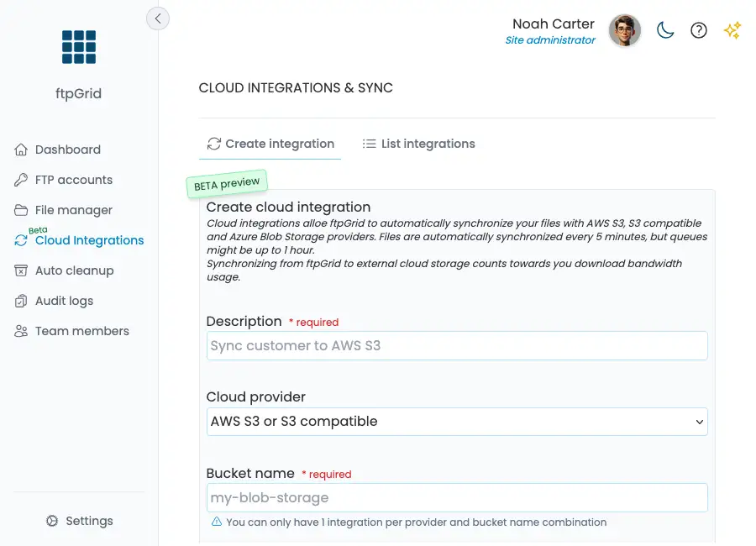Image resolution: width=756 pixels, height=546 pixels.
Task: Click the Site administrator link
Action: (x=550, y=40)
